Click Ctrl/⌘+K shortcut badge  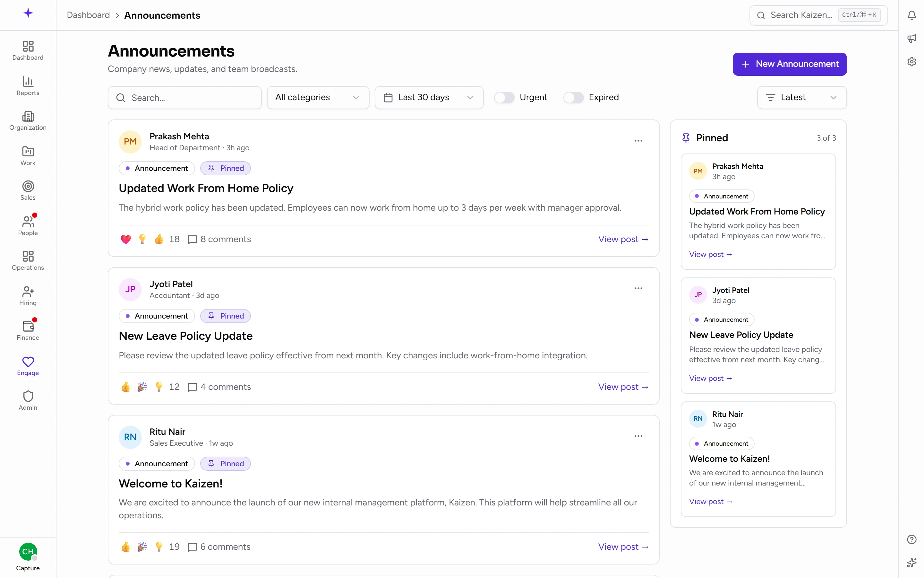(x=859, y=15)
